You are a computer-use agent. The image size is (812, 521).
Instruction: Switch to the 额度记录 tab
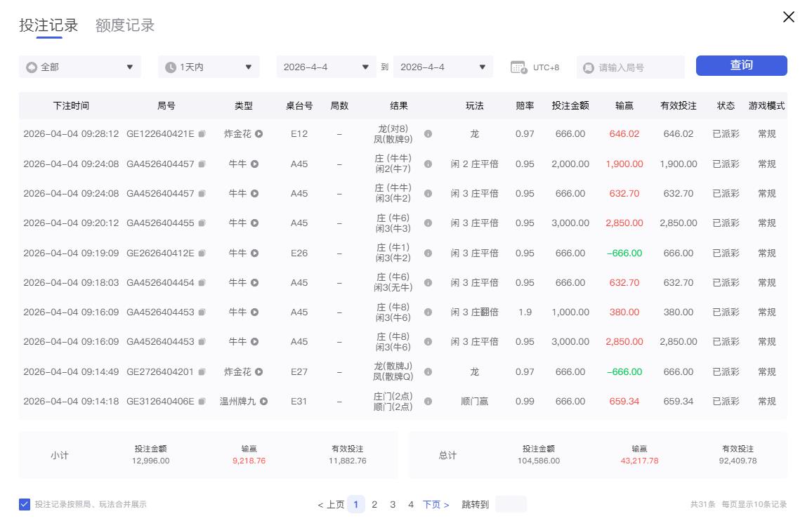tap(123, 25)
